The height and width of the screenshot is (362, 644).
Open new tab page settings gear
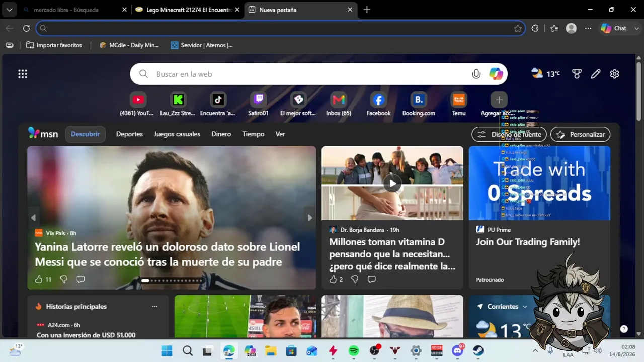coord(614,74)
